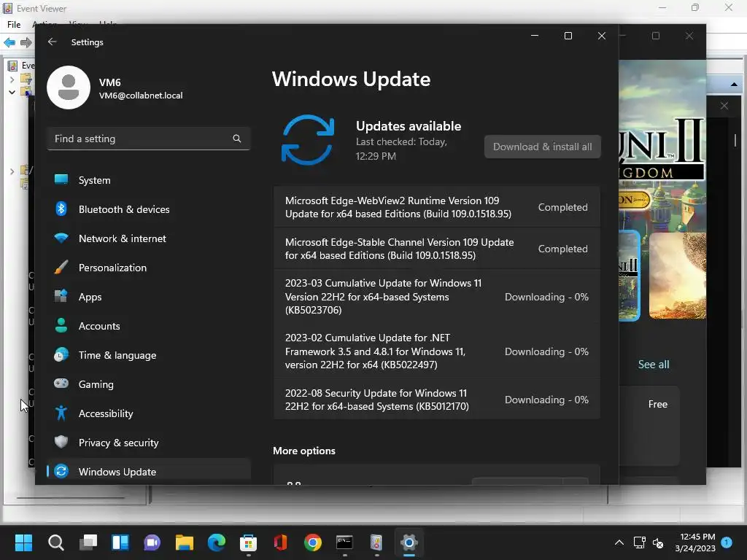Click See all link in Store window

point(654,365)
